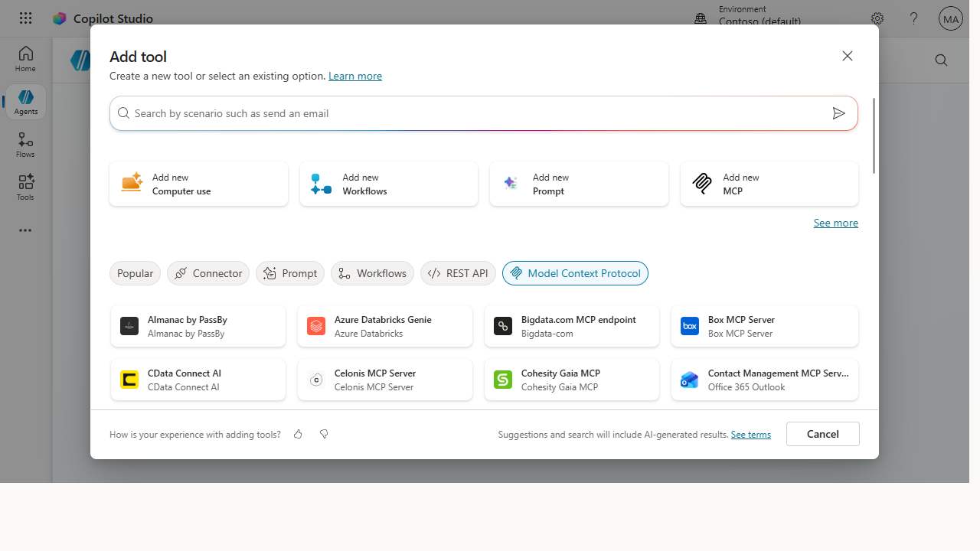Open the Learn more link
The width and height of the screenshot is (980, 551).
click(x=355, y=76)
